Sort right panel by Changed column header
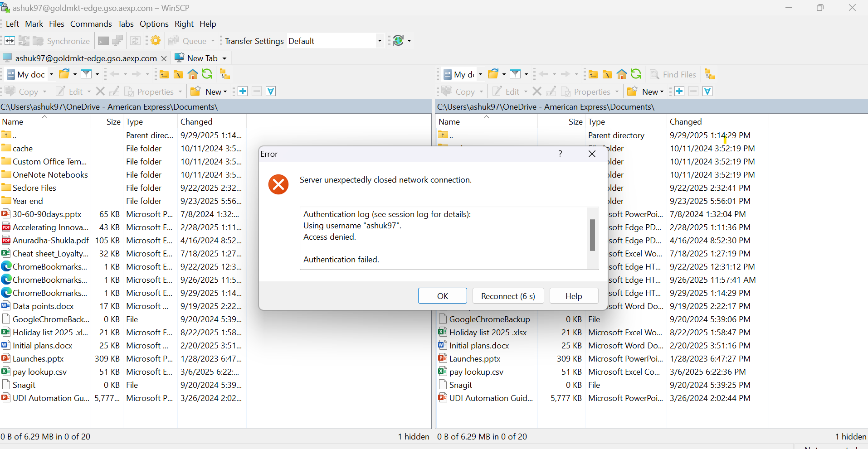This screenshot has height=449, width=868. click(x=685, y=122)
